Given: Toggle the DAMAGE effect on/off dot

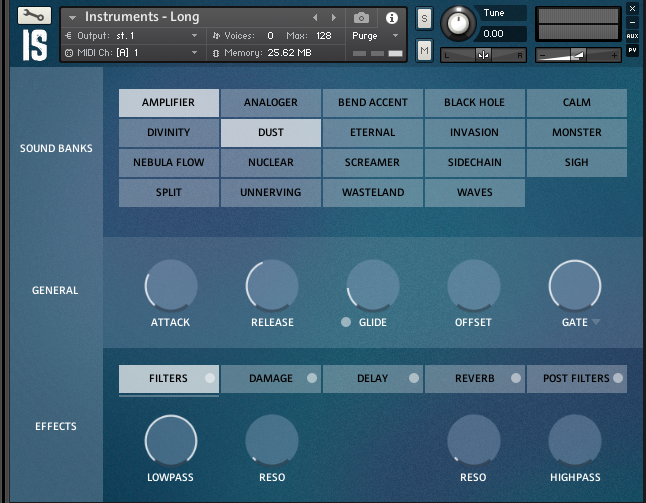Looking at the screenshot, I should (x=312, y=378).
